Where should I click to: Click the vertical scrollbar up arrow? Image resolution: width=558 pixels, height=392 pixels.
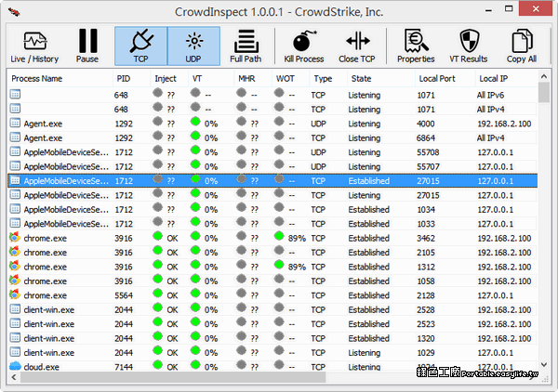[544, 76]
